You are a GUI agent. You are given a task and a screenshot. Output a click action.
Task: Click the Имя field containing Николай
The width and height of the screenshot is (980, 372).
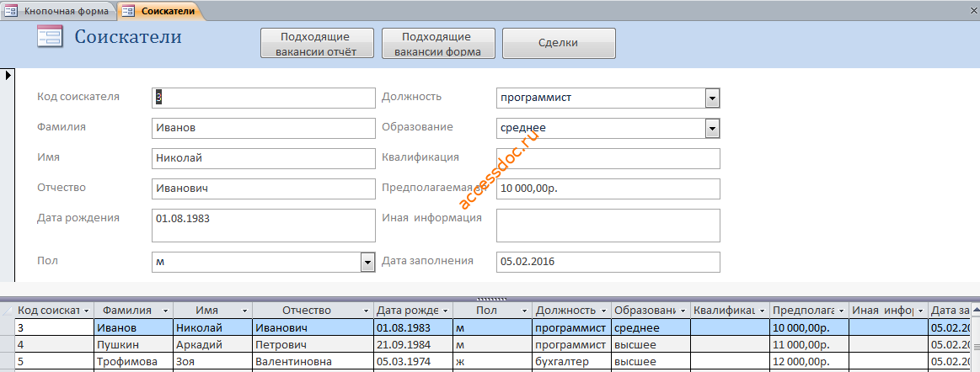pos(263,158)
